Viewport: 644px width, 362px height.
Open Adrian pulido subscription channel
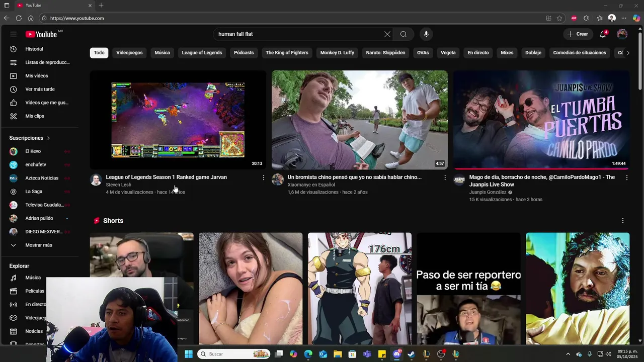[40, 218]
